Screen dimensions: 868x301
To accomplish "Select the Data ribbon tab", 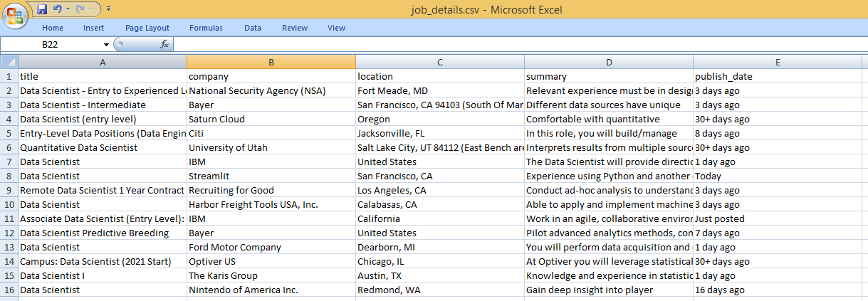I will [253, 28].
